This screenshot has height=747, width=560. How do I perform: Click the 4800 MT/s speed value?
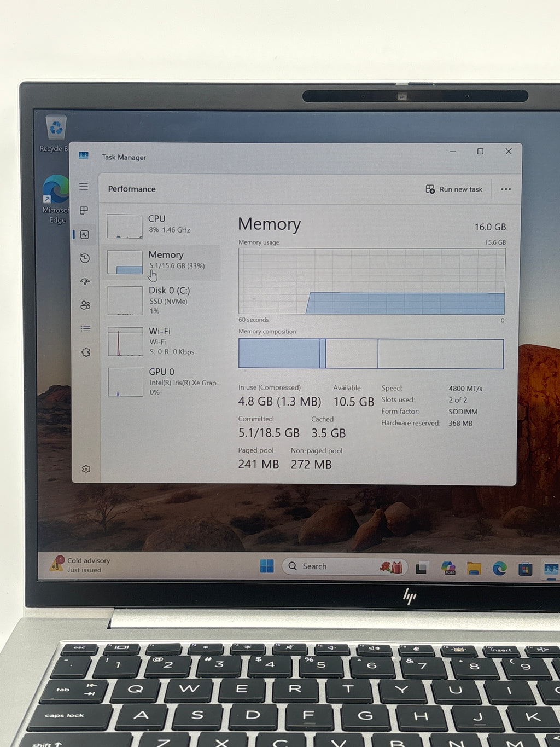[465, 389]
